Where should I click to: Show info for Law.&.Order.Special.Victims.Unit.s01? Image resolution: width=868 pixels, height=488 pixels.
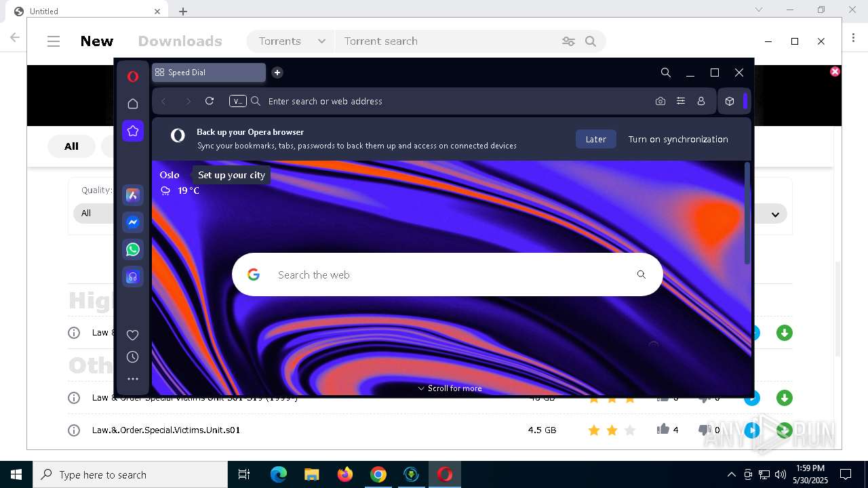[x=74, y=430]
